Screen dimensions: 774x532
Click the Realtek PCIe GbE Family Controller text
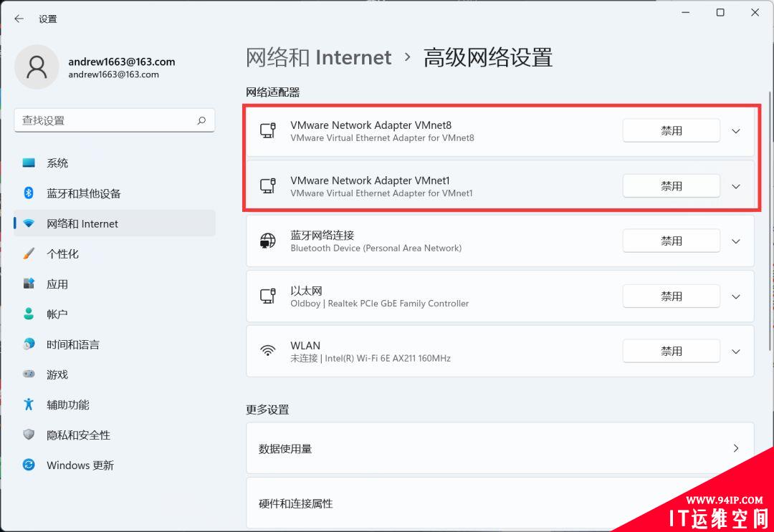(x=398, y=303)
